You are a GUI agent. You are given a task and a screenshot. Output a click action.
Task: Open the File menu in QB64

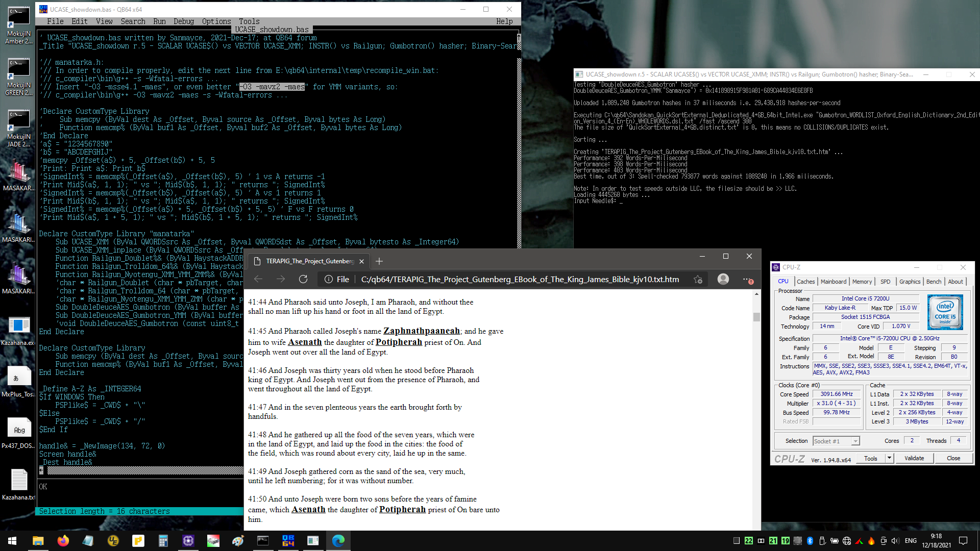[55, 21]
